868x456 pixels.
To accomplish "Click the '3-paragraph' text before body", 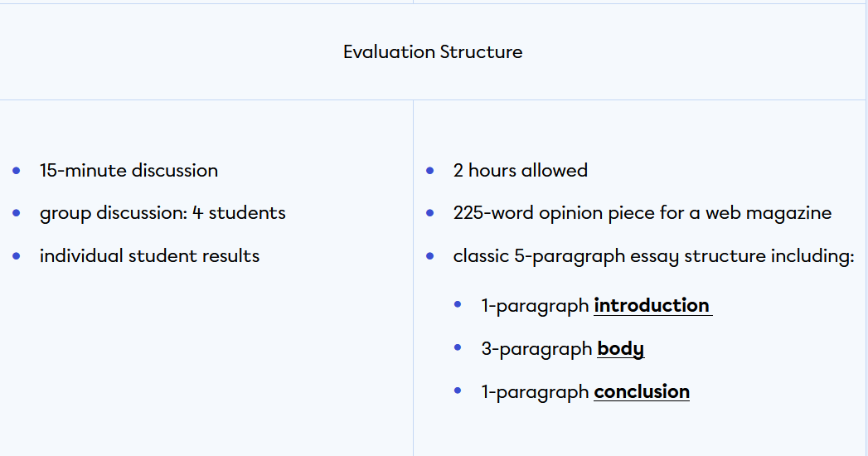I will pos(536,348).
